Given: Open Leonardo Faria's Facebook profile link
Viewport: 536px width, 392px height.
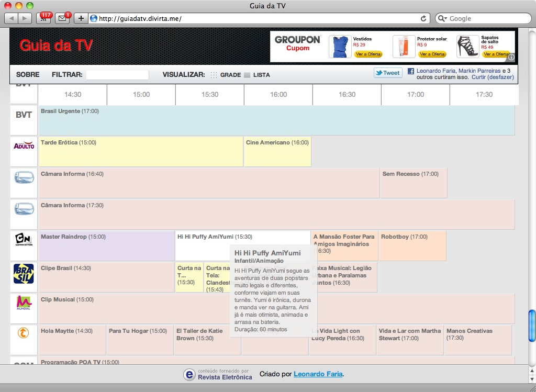Looking at the screenshot, I should click(436, 71).
